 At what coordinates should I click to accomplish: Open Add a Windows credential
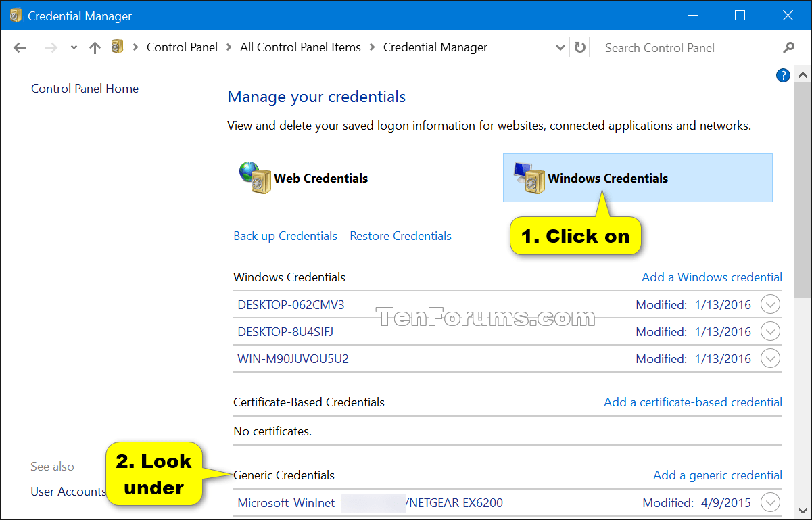coord(711,277)
